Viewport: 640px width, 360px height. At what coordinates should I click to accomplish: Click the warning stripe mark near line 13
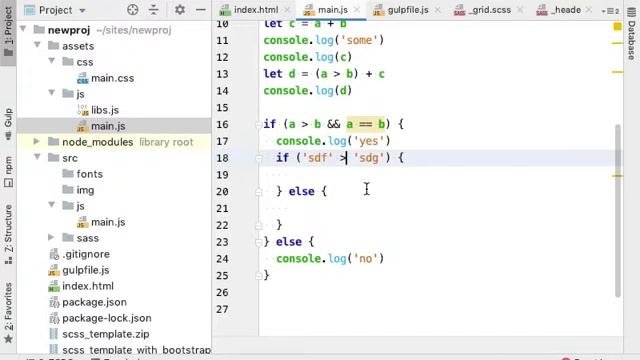618,72
